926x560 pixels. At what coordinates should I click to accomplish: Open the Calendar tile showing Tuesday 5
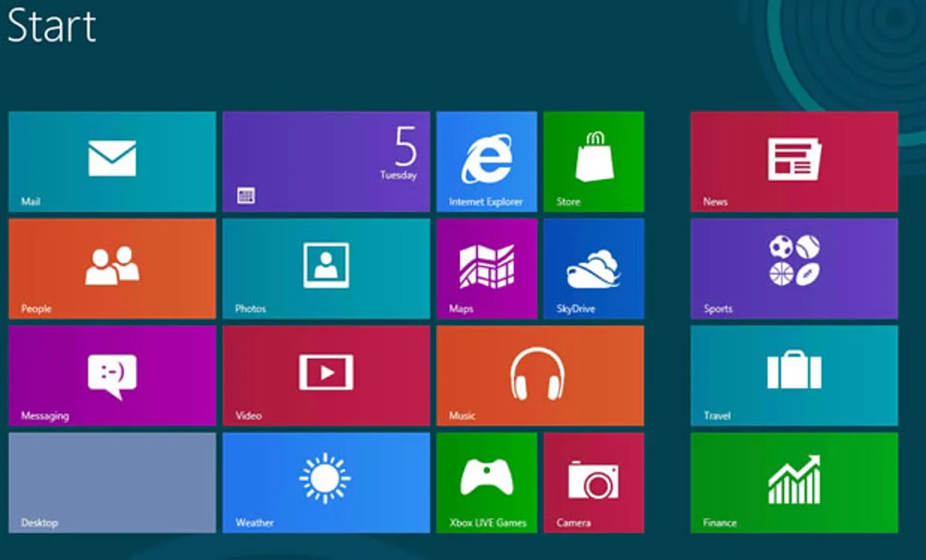326,160
